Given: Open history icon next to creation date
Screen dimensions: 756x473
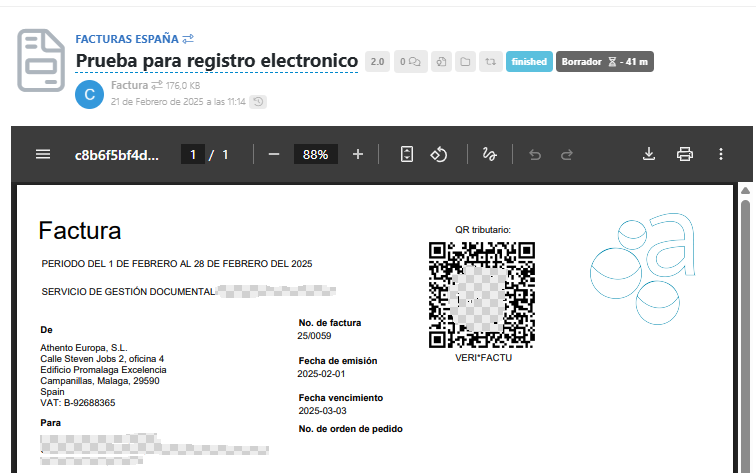Looking at the screenshot, I should (258, 101).
